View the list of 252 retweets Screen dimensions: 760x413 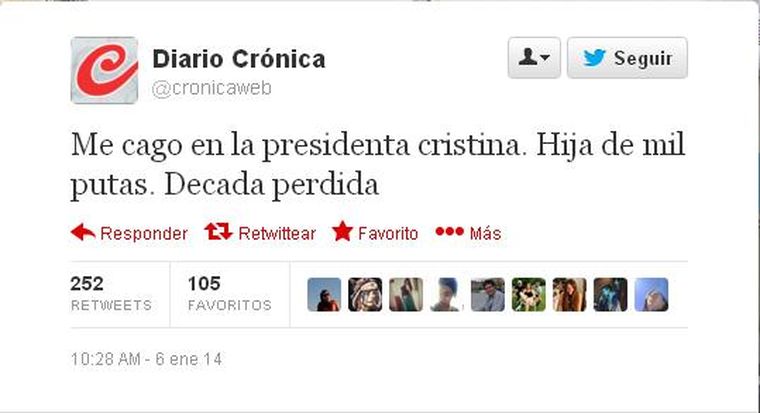tap(111, 293)
